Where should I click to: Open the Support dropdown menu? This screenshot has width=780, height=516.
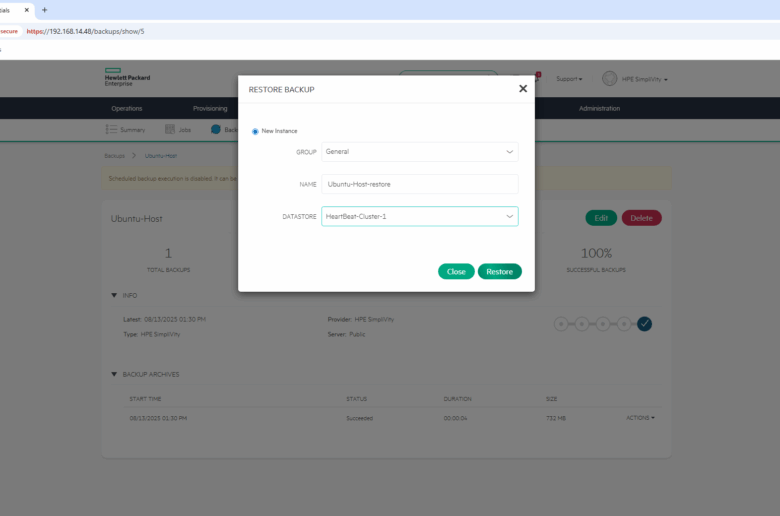click(x=569, y=79)
